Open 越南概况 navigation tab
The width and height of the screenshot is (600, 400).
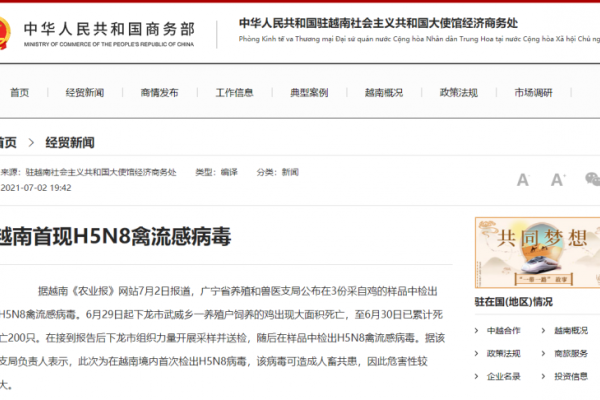pyautogui.click(x=384, y=93)
